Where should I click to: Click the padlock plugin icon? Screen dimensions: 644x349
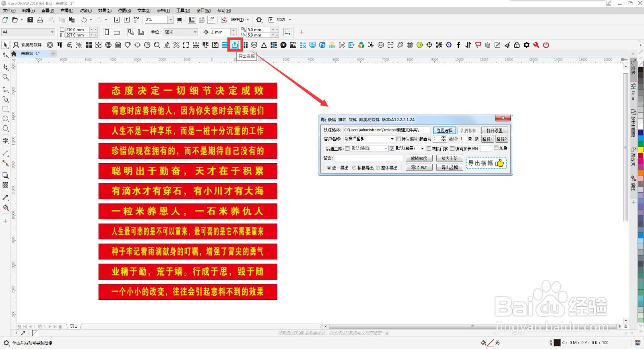click(x=517, y=45)
